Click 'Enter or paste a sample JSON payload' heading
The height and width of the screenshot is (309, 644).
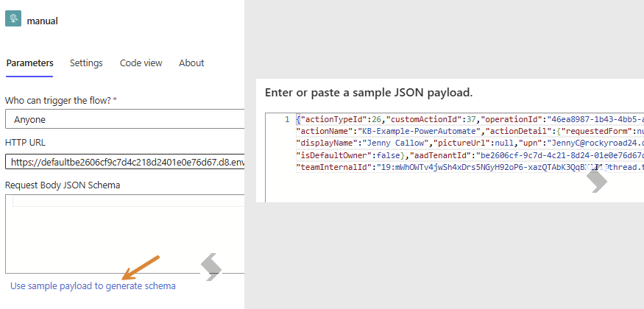click(369, 92)
